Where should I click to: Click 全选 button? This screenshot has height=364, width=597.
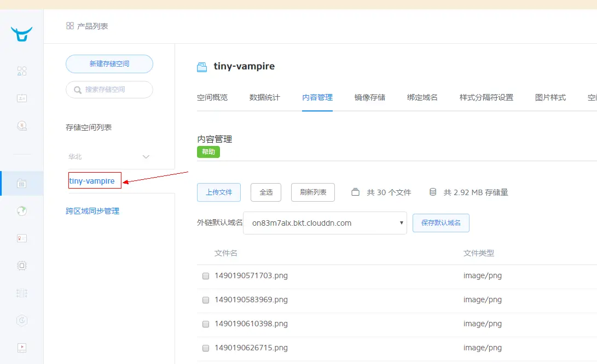(x=266, y=192)
